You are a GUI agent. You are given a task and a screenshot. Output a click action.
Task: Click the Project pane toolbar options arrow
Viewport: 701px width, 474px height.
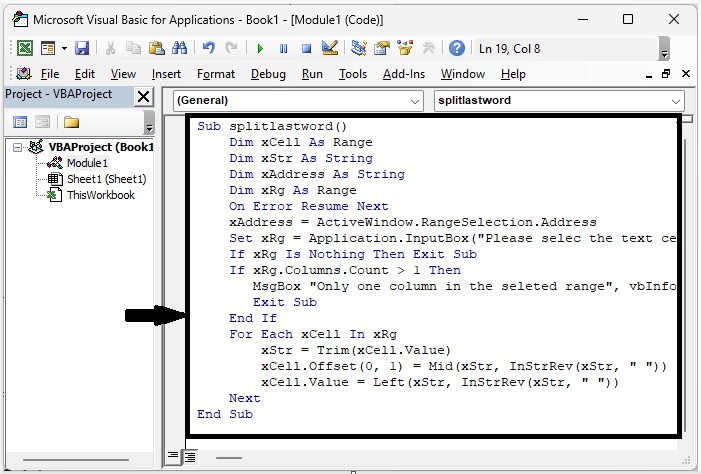pos(149,123)
